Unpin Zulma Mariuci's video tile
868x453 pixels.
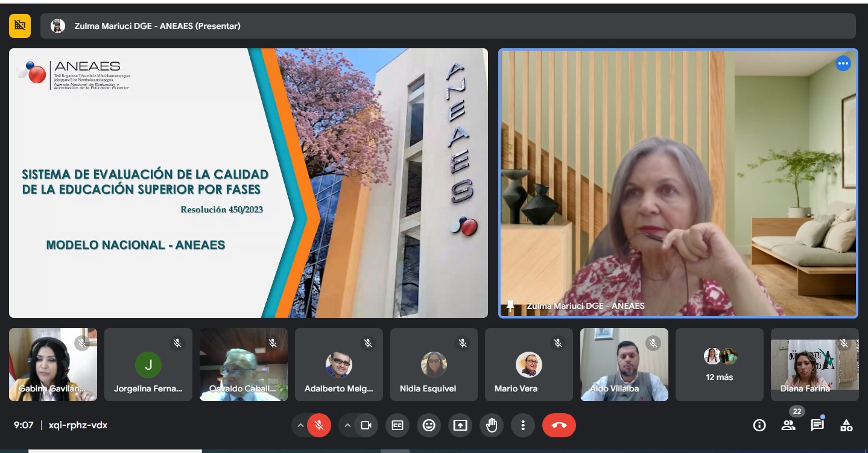(510, 306)
